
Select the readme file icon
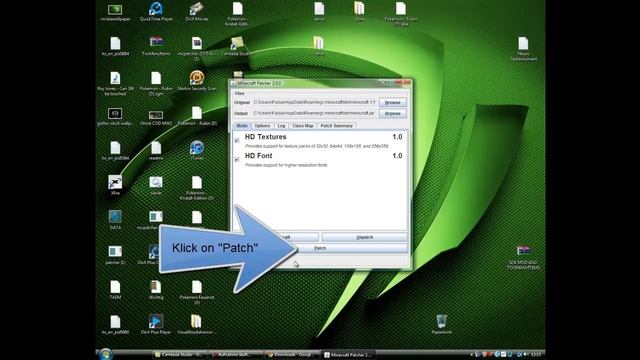coord(156,150)
